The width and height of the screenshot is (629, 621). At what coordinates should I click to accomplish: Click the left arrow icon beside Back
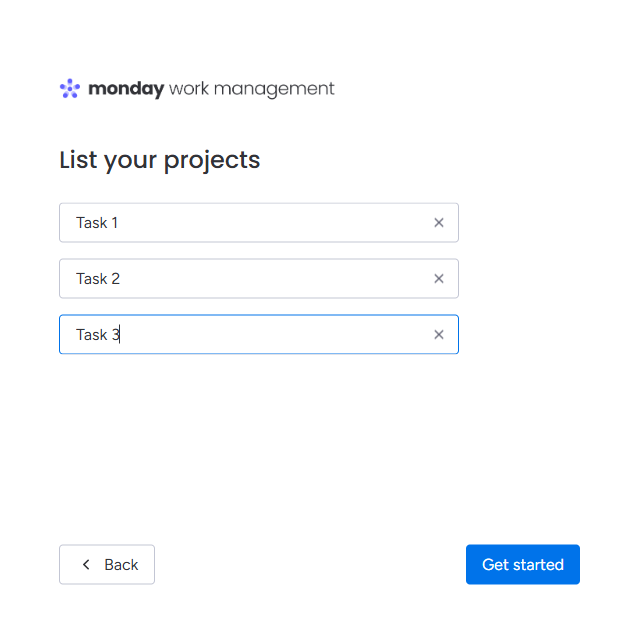[x=86, y=565]
